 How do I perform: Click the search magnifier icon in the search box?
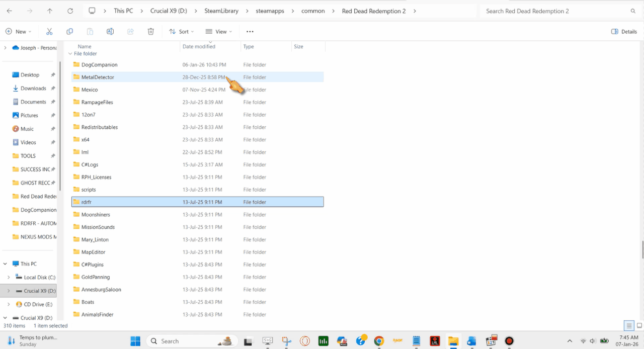(x=633, y=11)
